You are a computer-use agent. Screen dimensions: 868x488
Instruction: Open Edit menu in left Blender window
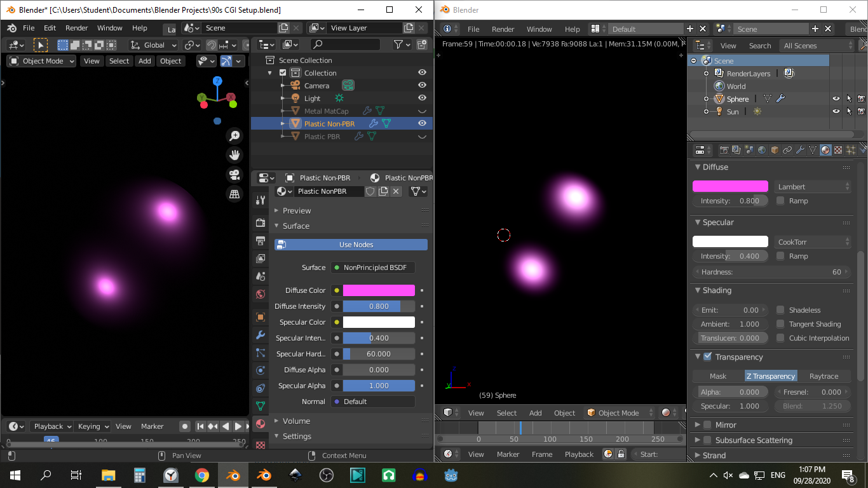(50, 28)
